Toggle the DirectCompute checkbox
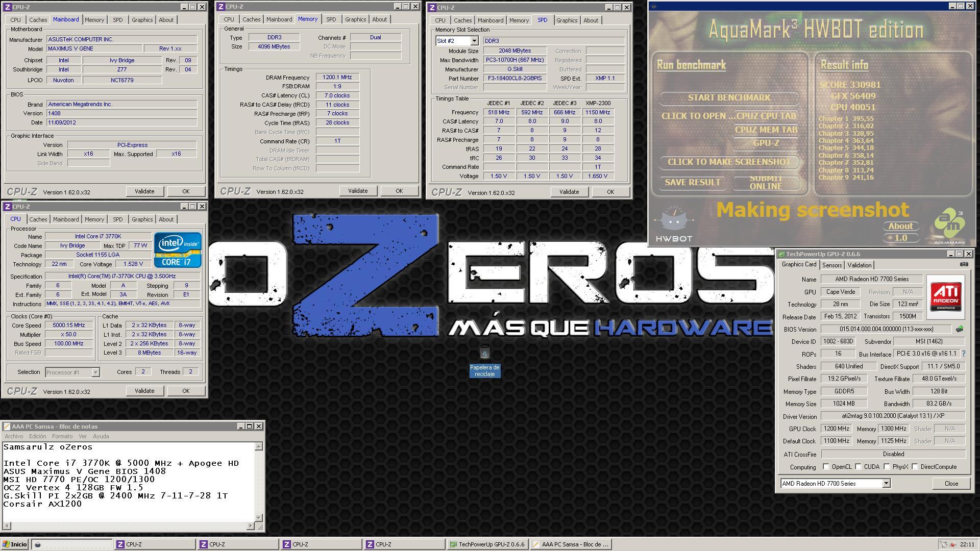The image size is (980, 551). (915, 467)
